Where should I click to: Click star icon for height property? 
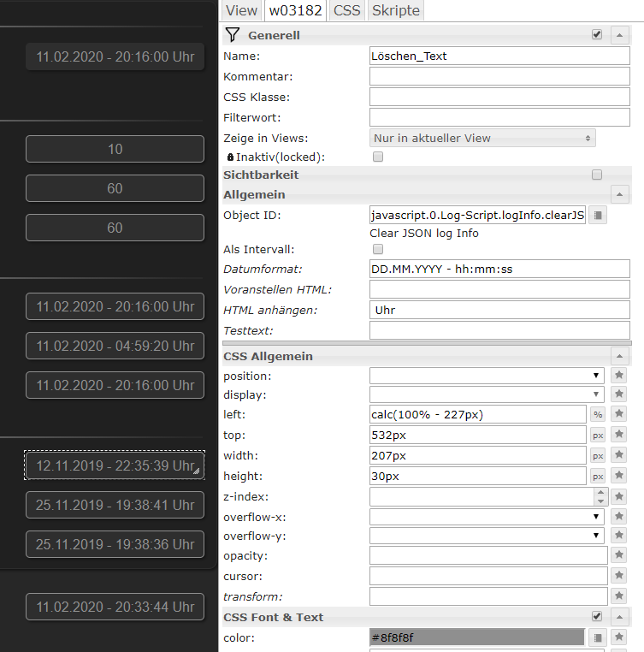(x=618, y=475)
